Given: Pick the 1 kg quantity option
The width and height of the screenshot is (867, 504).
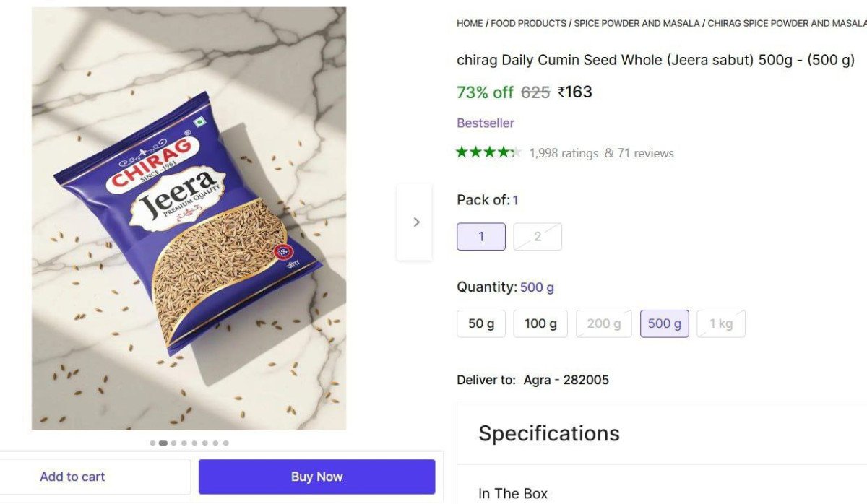Looking at the screenshot, I should click(x=720, y=323).
